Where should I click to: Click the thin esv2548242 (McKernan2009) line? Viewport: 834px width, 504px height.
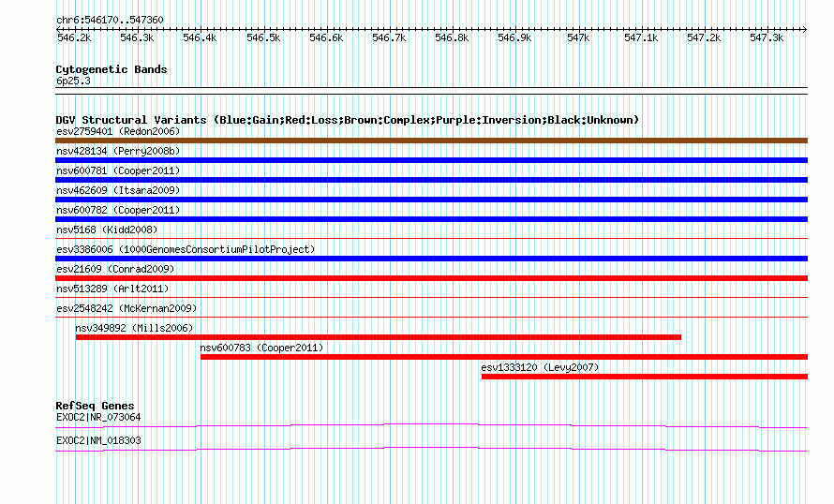point(431,318)
